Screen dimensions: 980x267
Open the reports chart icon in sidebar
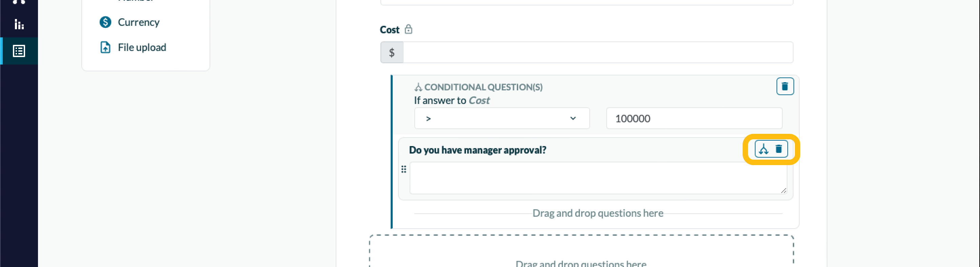tap(19, 25)
